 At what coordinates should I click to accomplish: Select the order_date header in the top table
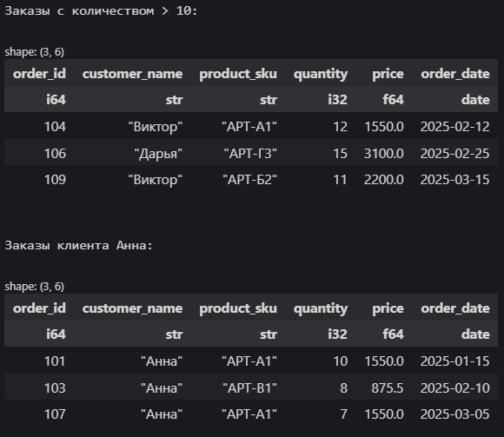click(x=455, y=74)
